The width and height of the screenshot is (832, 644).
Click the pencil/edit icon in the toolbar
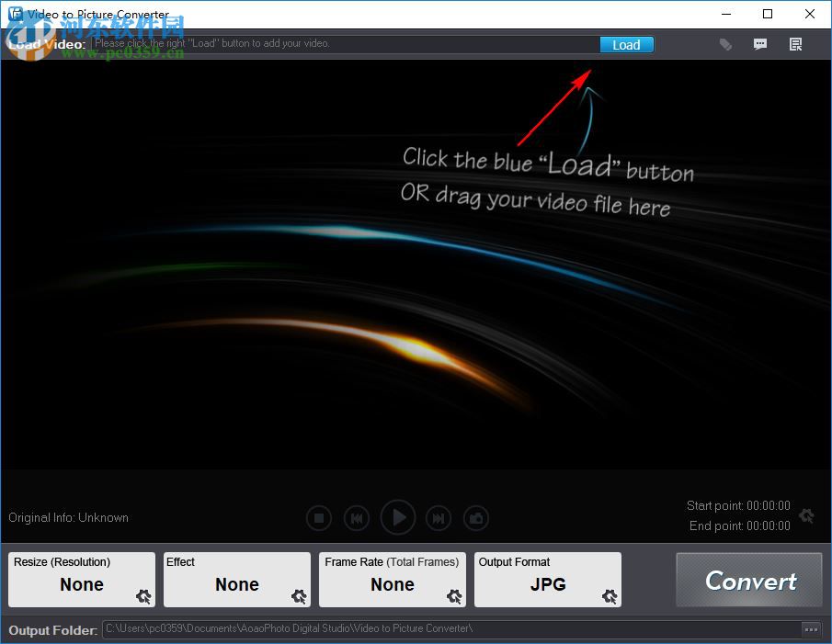coord(725,43)
